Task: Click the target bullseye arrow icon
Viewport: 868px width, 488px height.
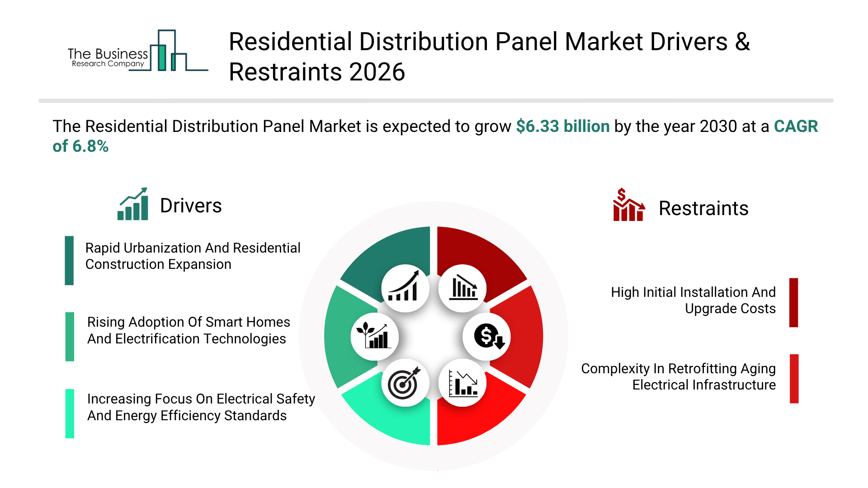Action: pos(405,383)
